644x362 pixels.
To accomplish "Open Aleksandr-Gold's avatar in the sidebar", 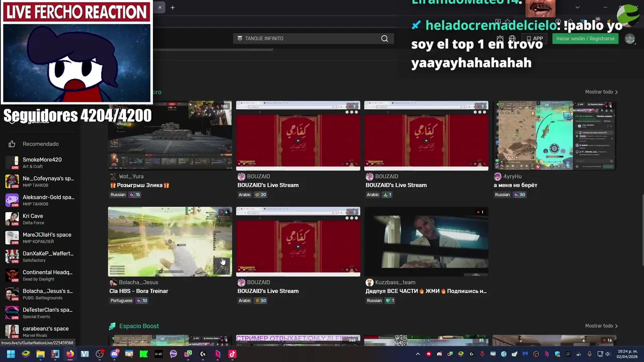I will tap(12, 200).
